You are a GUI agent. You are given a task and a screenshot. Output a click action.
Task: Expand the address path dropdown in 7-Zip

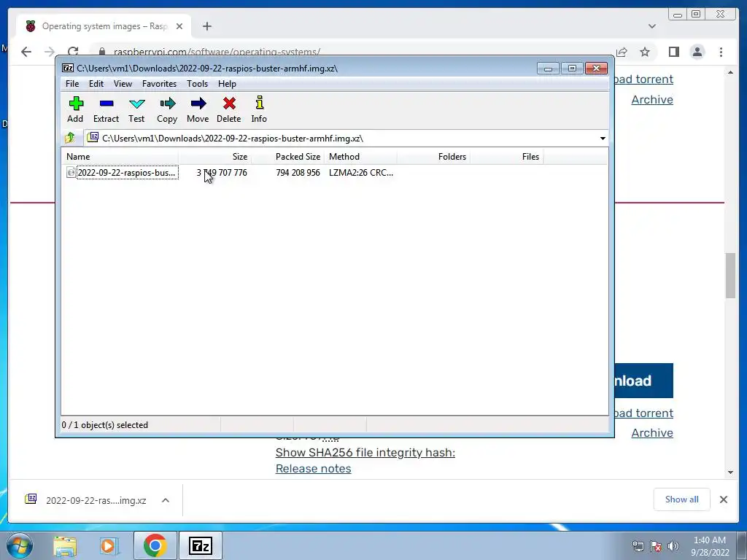603,139
